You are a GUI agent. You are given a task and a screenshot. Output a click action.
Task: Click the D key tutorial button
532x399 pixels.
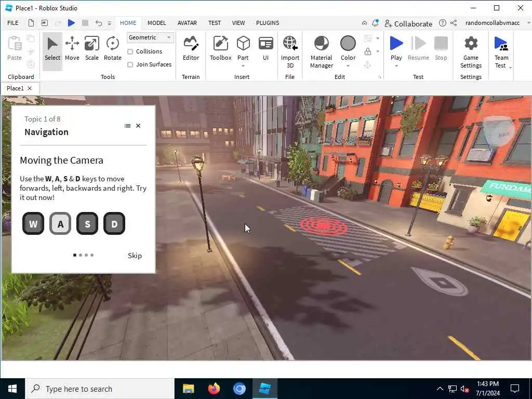click(114, 223)
